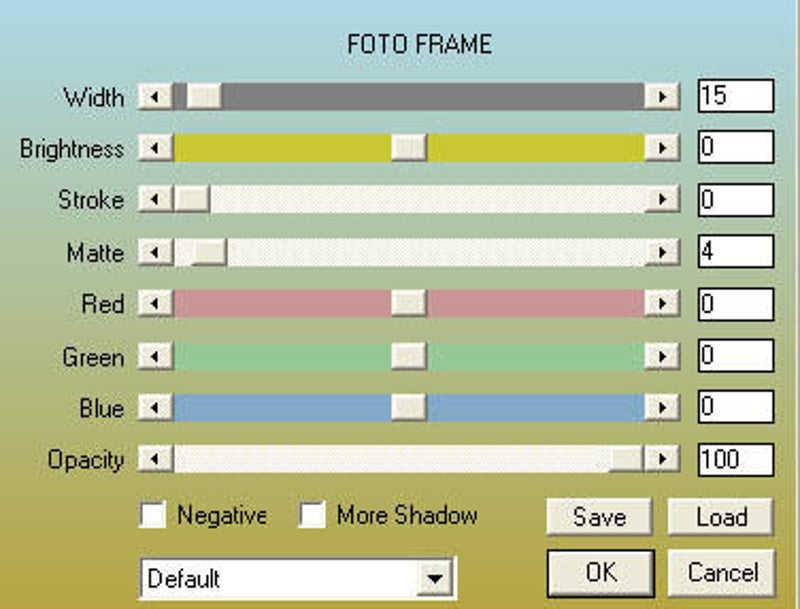Click the left arrow on Green slider
Image resolution: width=800 pixels, height=609 pixels.
tap(155, 356)
